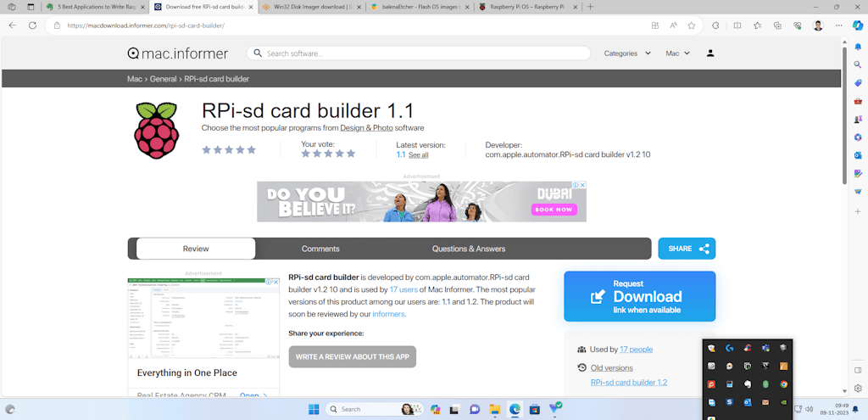Open Windows Start button

[x=314, y=409]
